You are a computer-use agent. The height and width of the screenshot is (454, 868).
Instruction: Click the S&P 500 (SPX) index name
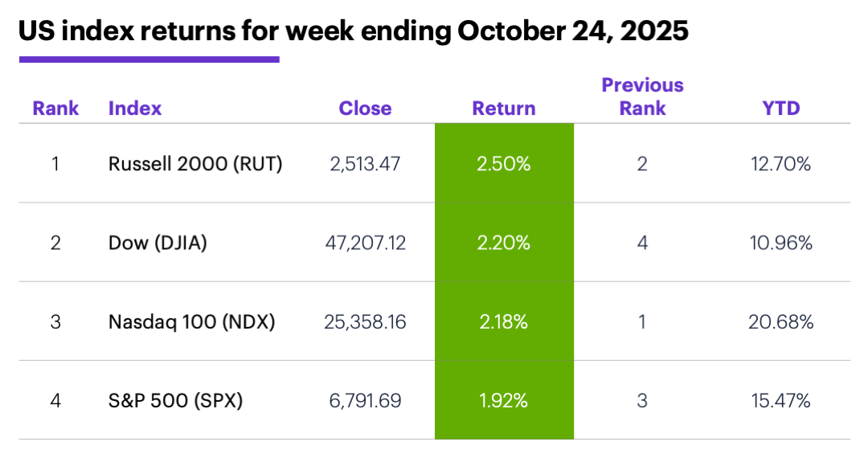tap(174, 400)
